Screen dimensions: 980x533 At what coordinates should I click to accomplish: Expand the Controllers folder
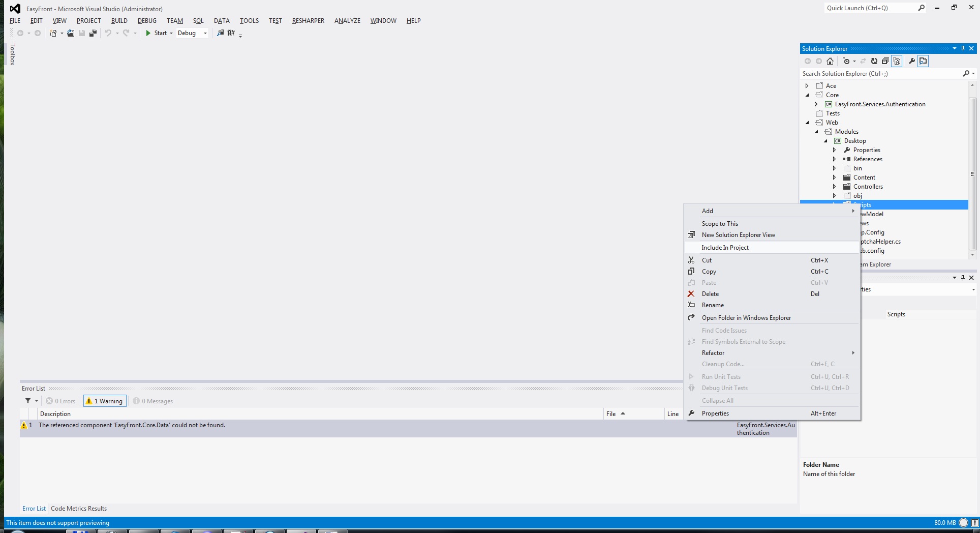tap(834, 187)
